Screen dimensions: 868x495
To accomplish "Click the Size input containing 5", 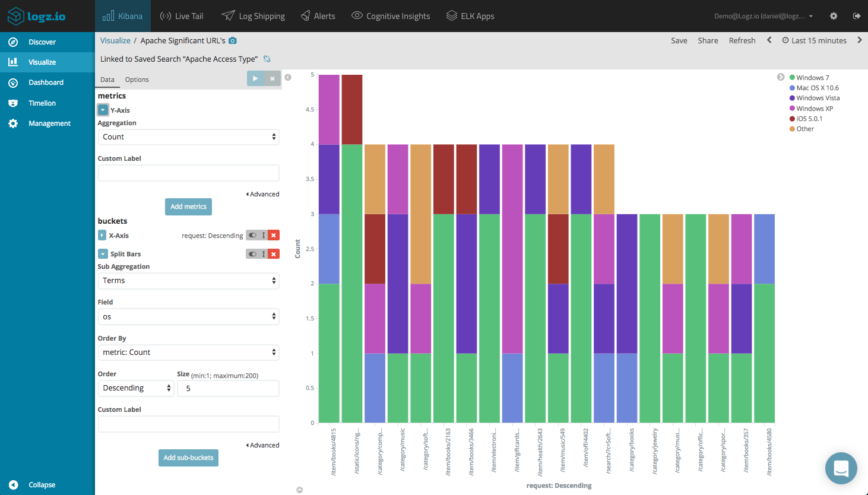I will click(x=228, y=388).
